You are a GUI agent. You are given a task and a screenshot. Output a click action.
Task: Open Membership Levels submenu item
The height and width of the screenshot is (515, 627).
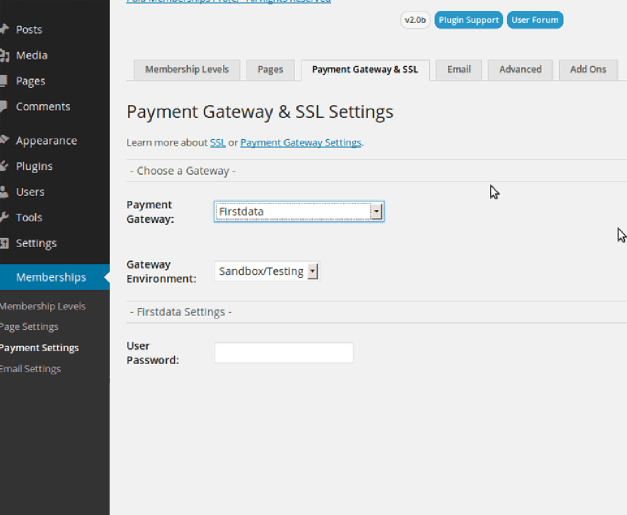click(43, 306)
